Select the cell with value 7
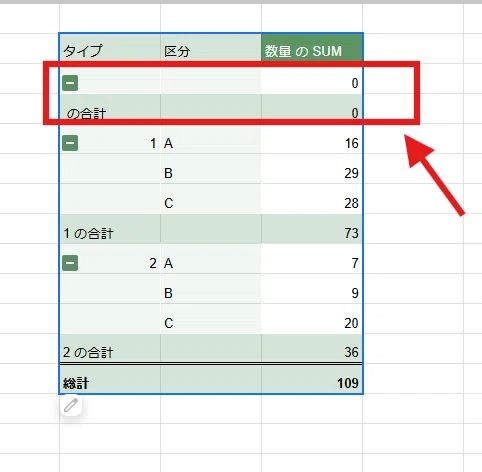Image resolution: width=482 pixels, height=472 pixels. point(312,259)
